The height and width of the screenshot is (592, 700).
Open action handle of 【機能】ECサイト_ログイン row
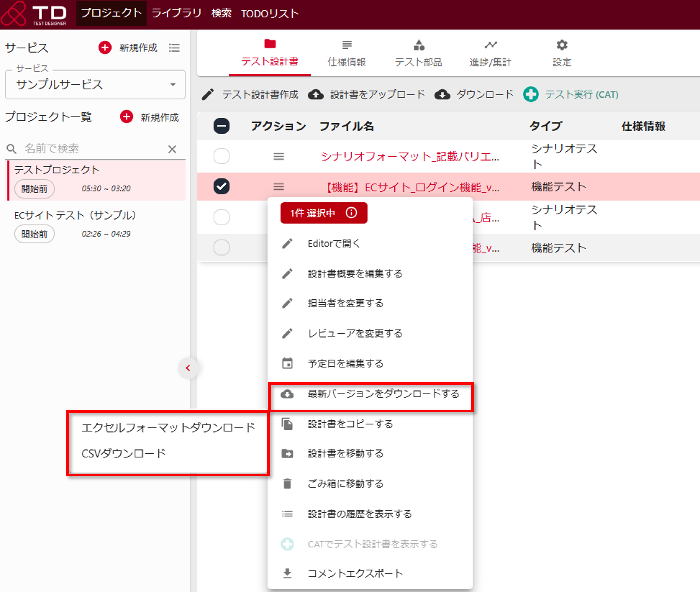coord(279,187)
